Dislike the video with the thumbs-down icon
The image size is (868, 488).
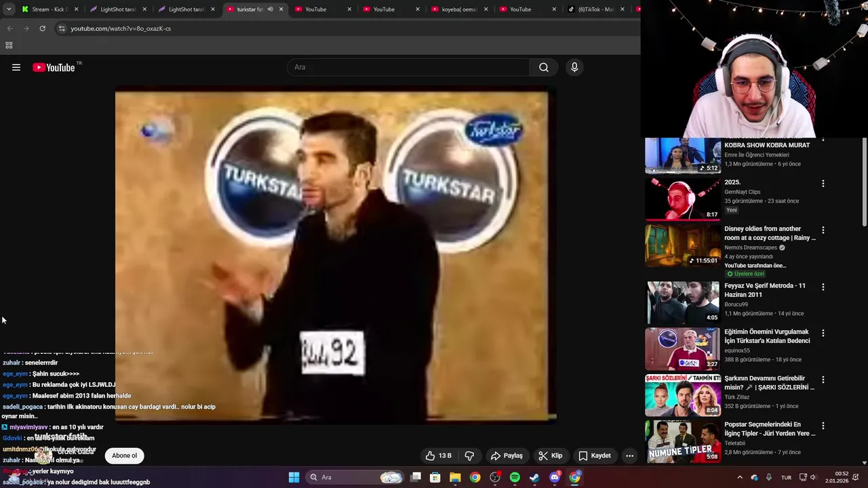[x=469, y=455]
